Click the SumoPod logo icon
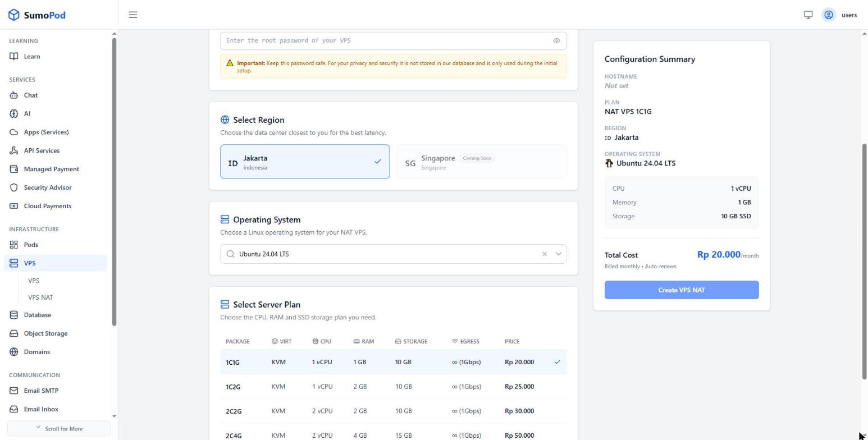Image resolution: width=868 pixels, height=440 pixels. click(14, 15)
